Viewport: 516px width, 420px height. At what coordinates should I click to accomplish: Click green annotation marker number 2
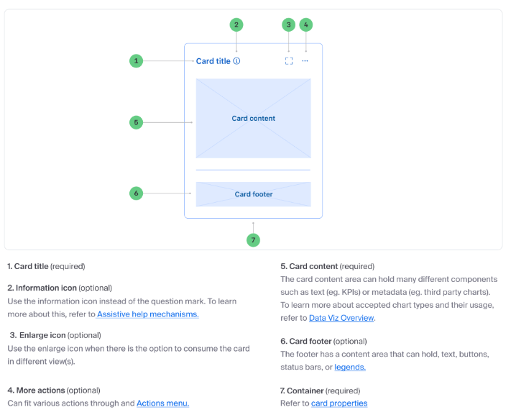point(236,24)
